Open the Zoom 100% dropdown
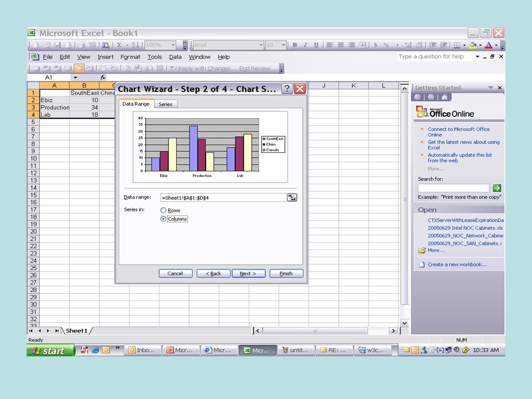This screenshot has height=399, width=532. point(173,45)
